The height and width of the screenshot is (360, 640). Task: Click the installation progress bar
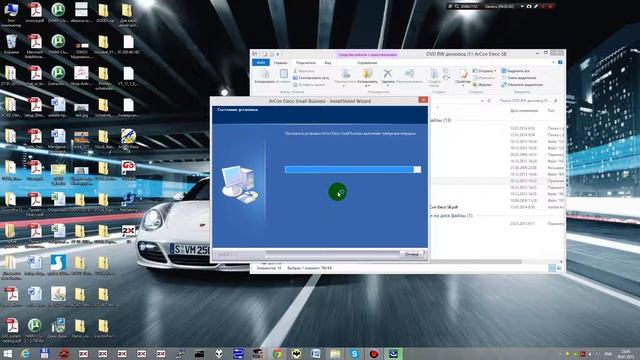[x=353, y=169]
